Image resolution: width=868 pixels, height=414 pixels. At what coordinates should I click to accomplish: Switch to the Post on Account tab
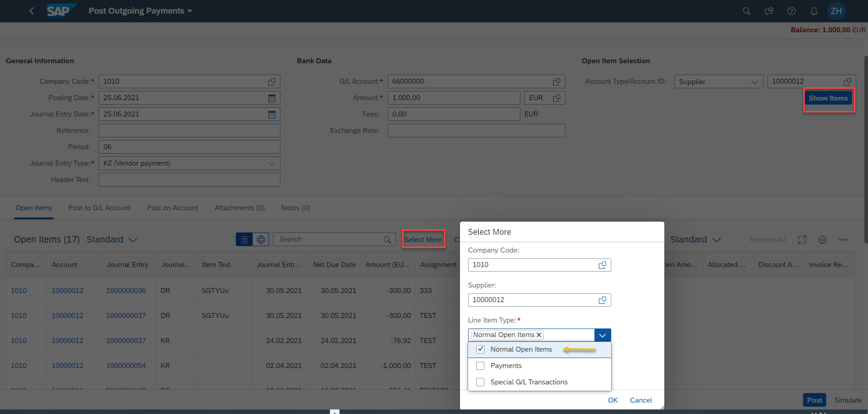pyautogui.click(x=173, y=208)
